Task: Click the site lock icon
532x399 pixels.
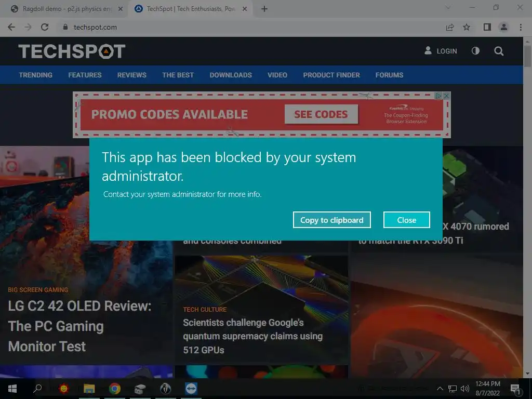Action: 65,27
